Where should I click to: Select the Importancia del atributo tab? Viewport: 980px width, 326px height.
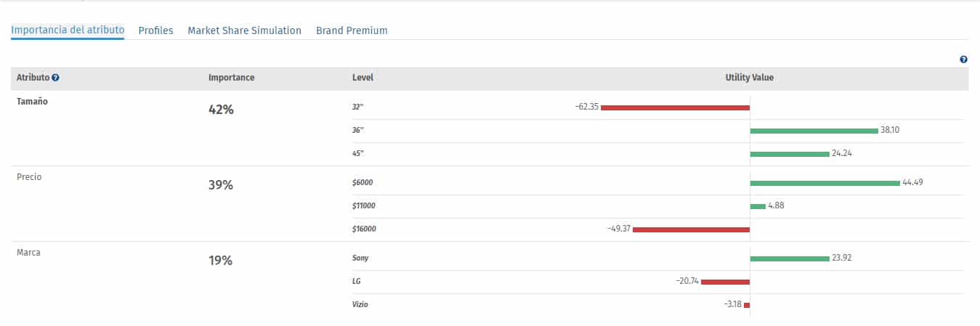(68, 30)
